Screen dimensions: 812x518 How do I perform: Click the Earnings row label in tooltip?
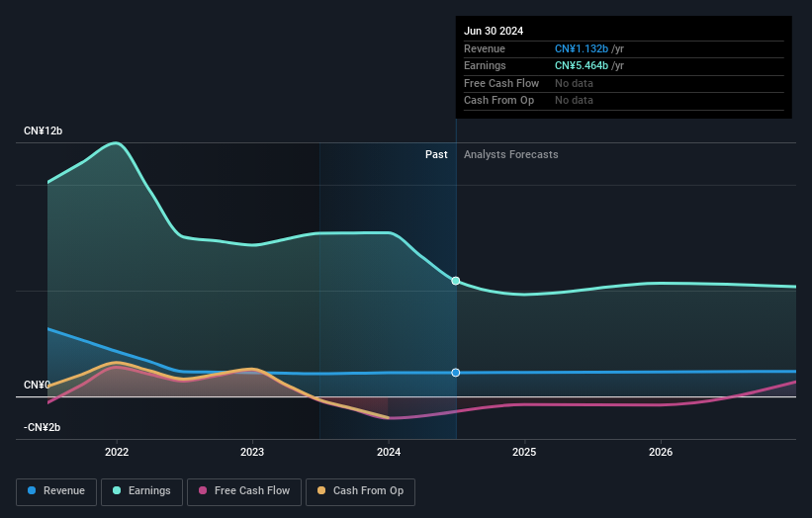[x=485, y=65]
